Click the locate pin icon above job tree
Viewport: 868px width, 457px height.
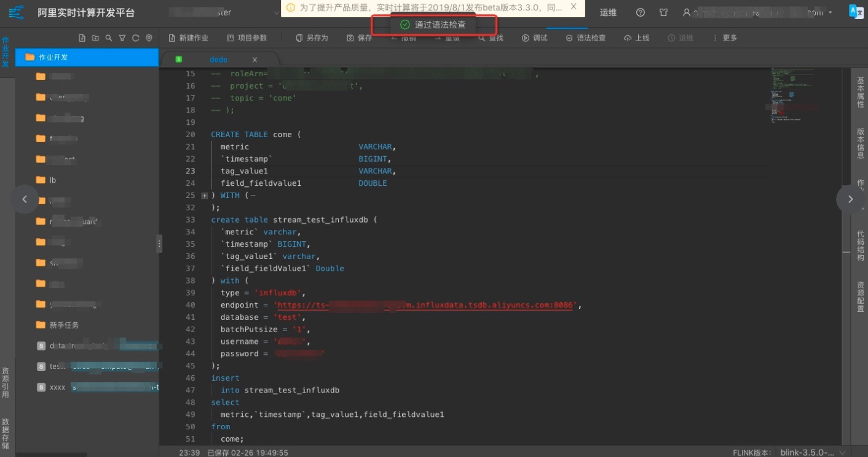click(x=149, y=38)
